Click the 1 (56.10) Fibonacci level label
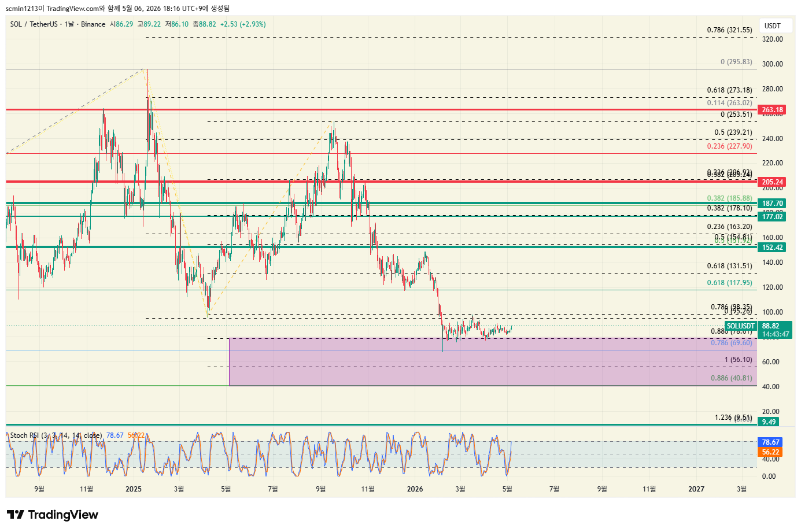 pos(739,360)
